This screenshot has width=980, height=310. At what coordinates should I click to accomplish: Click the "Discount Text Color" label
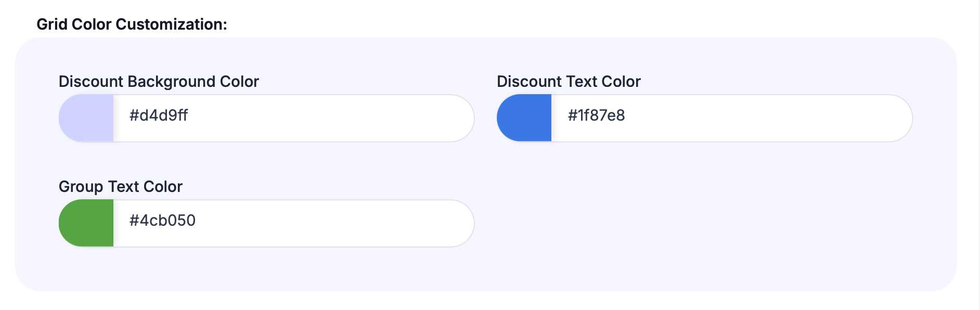click(569, 82)
